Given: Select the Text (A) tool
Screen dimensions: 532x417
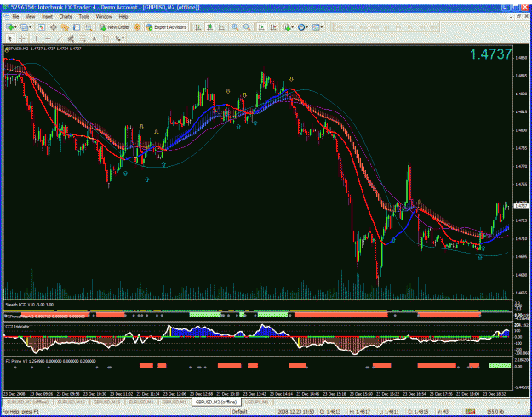Looking at the screenshot, I should (x=94, y=38).
